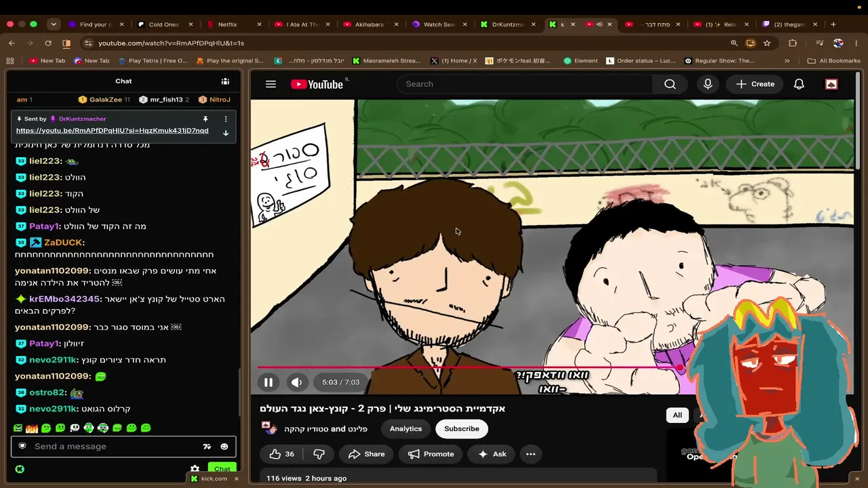
Task: Open the pinned youtu.be link
Action: (x=113, y=131)
